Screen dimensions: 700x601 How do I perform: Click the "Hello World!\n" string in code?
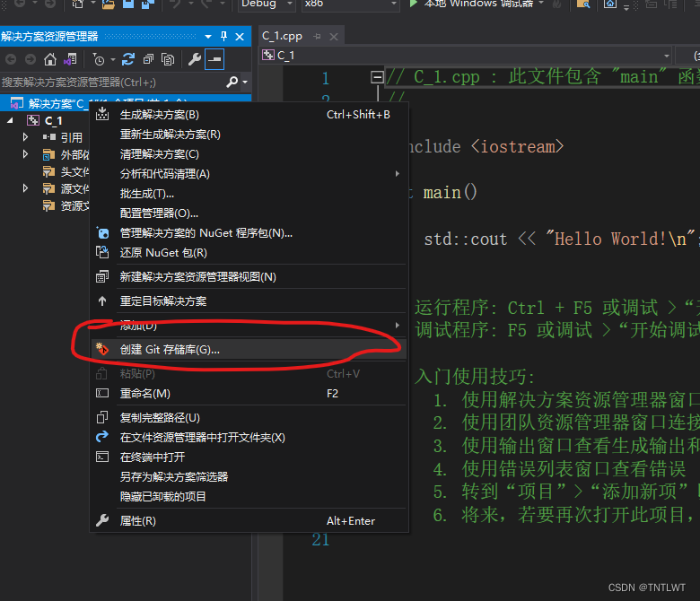point(620,239)
